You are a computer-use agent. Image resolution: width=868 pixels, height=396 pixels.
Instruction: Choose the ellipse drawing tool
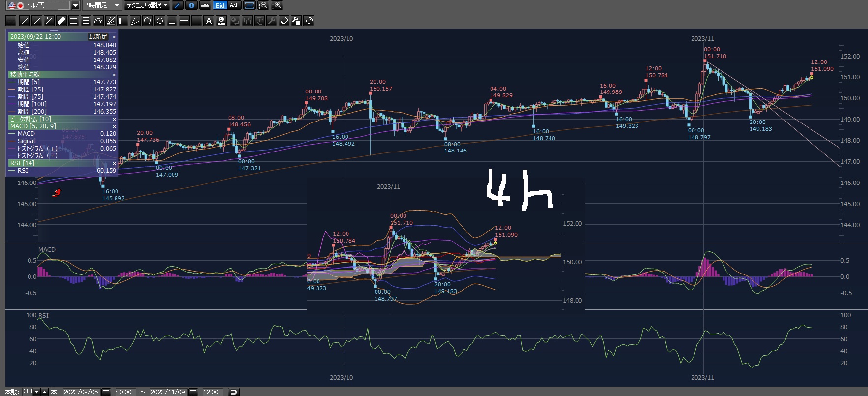[160, 21]
